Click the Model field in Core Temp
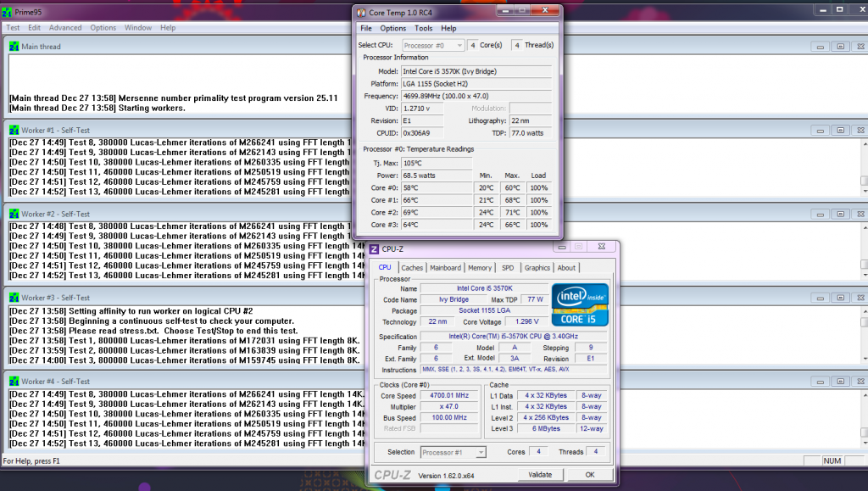This screenshot has width=868, height=491. pyautogui.click(x=476, y=71)
